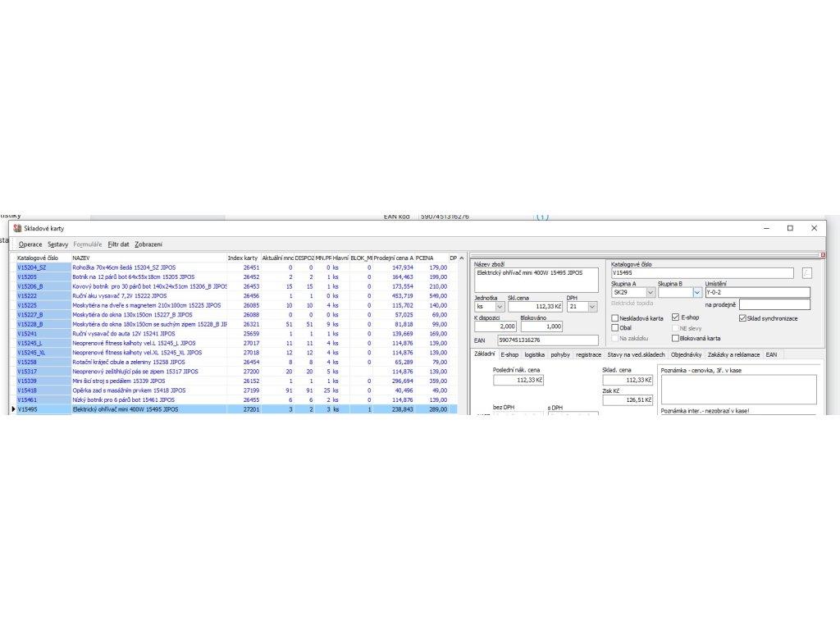Image resolution: width=840 pixels, height=630 pixels.
Task: Click the Katalogové číslo field V15495
Action: [x=702, y=273]
